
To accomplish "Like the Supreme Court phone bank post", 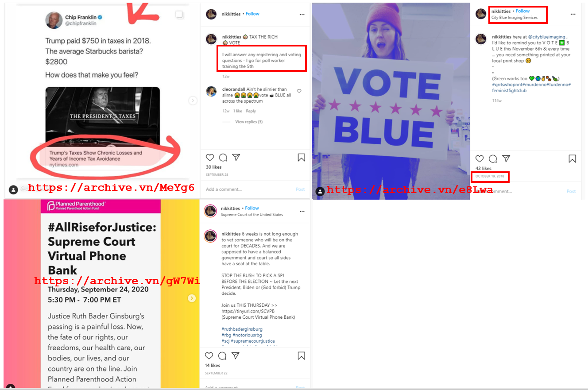I will [209, 356].
